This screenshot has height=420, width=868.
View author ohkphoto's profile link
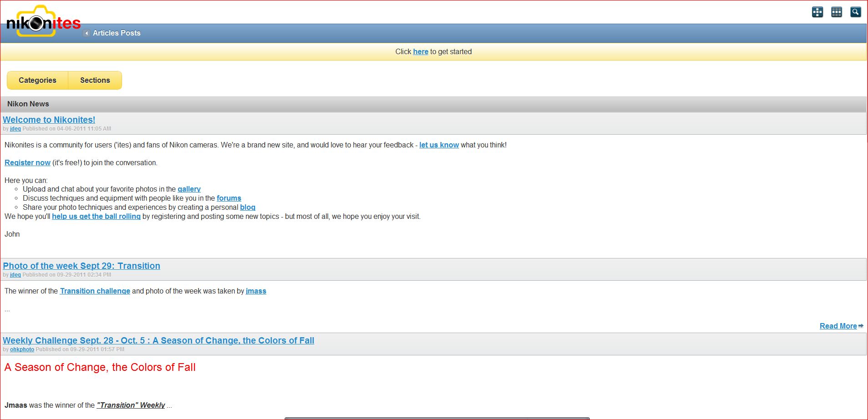[x=22, y=349]
